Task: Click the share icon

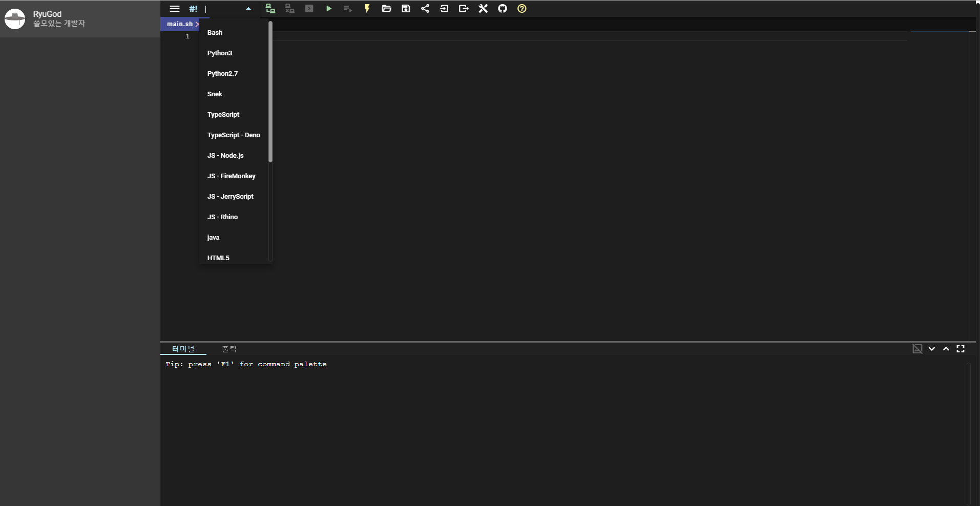Action: pos(425,9)
